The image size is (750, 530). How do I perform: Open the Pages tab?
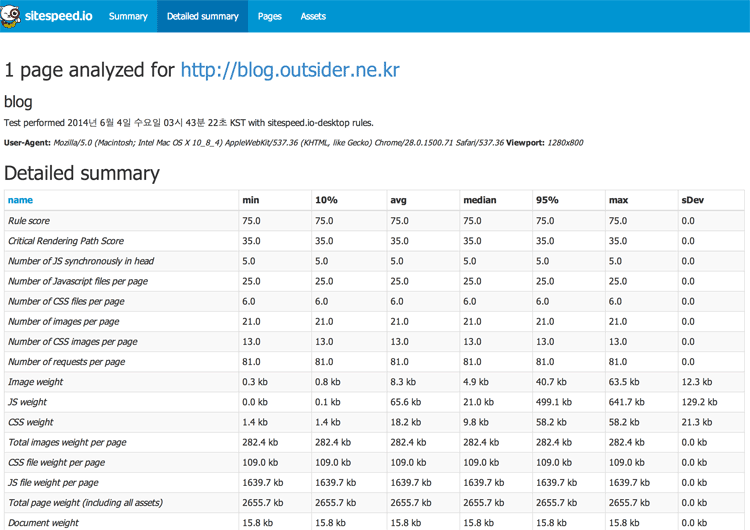click(269, 16)
